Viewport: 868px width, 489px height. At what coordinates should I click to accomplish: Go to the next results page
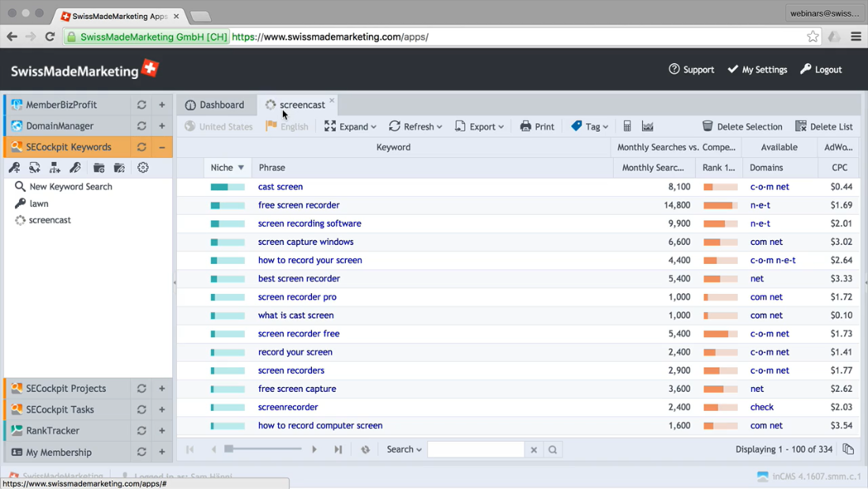314,450
